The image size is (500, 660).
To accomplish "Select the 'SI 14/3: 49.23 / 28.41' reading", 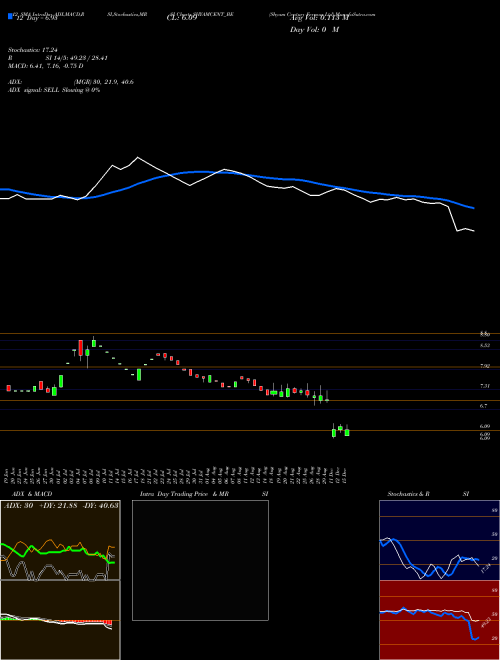I will [77, 58].
